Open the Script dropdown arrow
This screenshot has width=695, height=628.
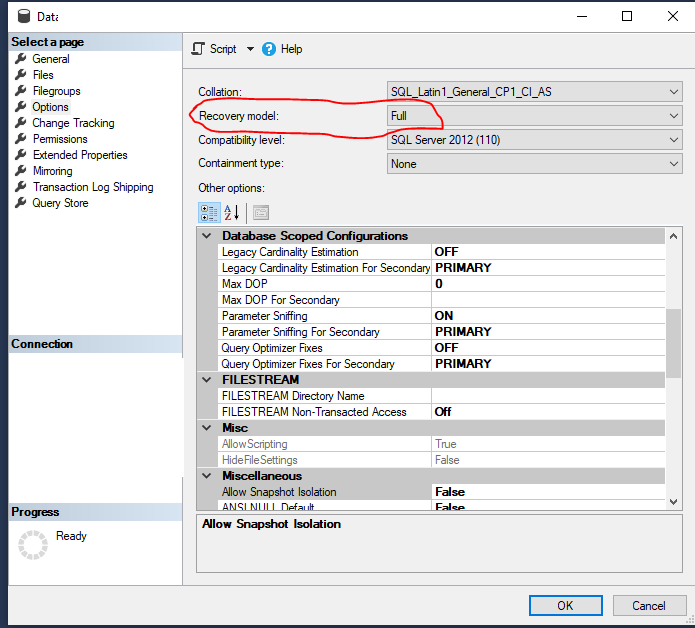pyautogui.click(x=250, y=49)
